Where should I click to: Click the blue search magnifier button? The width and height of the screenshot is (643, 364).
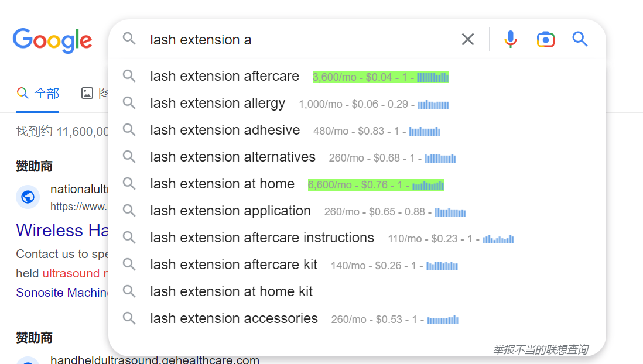[580, 39]
